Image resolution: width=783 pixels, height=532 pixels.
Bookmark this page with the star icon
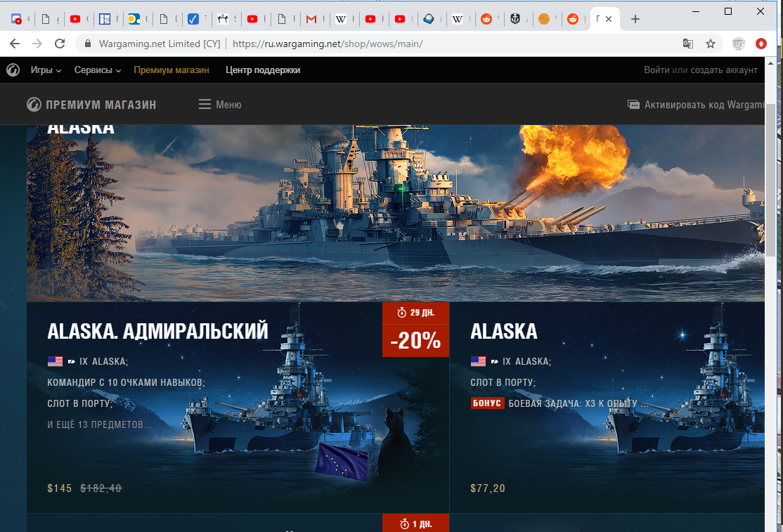(x=711, y=44)
